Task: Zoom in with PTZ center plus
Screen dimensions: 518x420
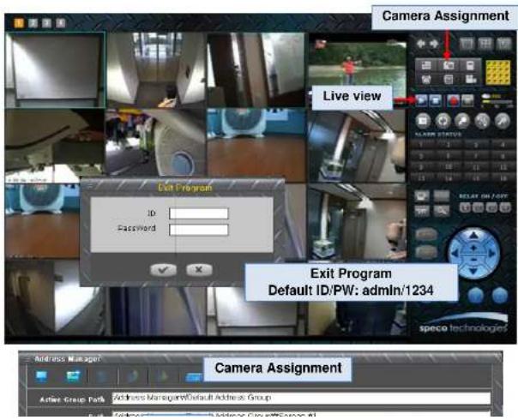Action: coord(473,248)
